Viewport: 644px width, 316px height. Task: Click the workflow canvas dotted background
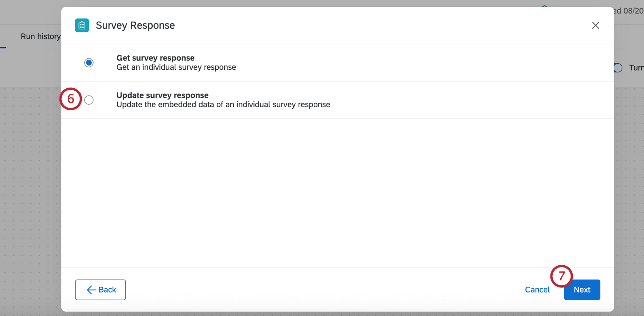30,189
